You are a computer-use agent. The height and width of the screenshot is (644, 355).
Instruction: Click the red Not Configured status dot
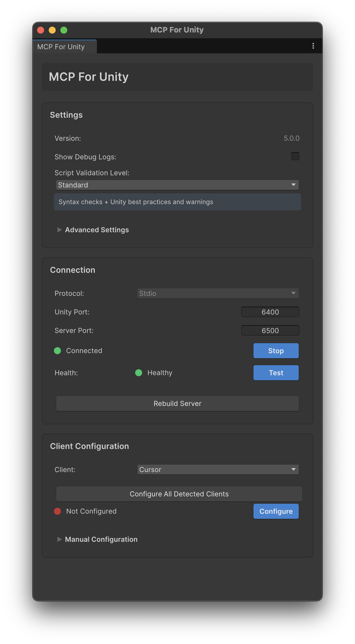[57, 511]
